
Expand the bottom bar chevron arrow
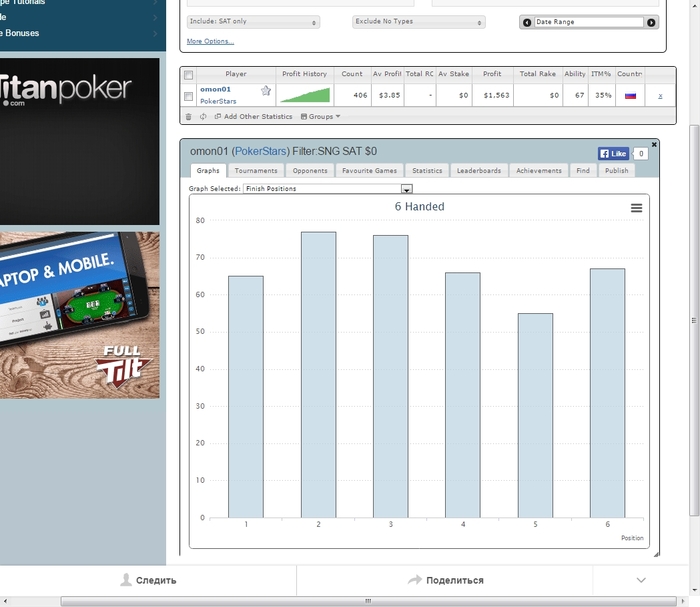tap(641, 580)
